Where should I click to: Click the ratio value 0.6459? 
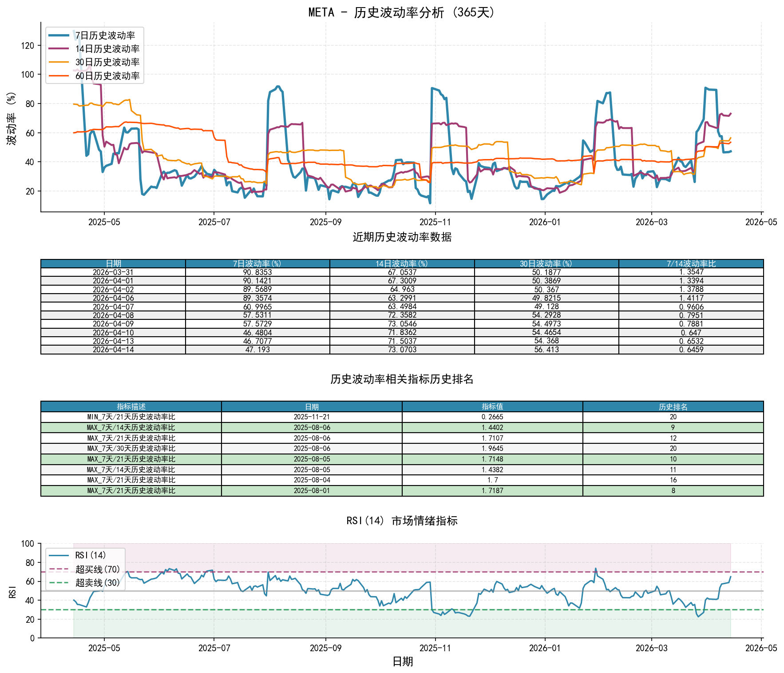click(x=691, y=350)
